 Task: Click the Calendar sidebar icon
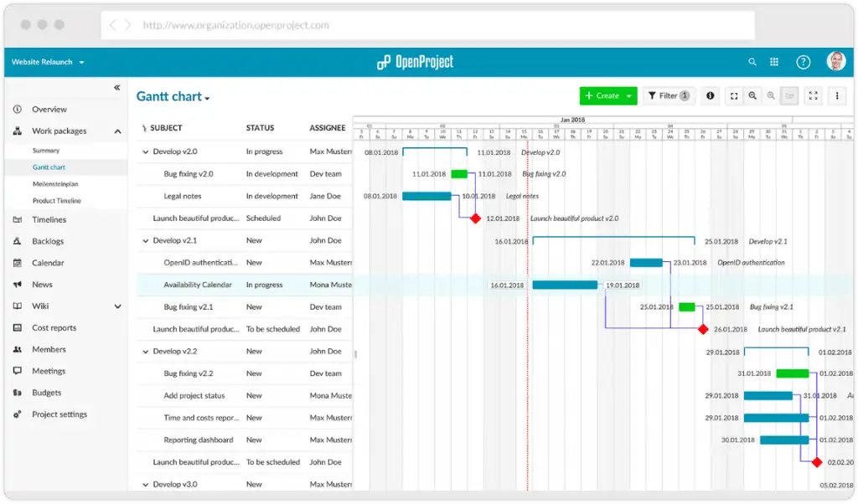tap(18, 263)
